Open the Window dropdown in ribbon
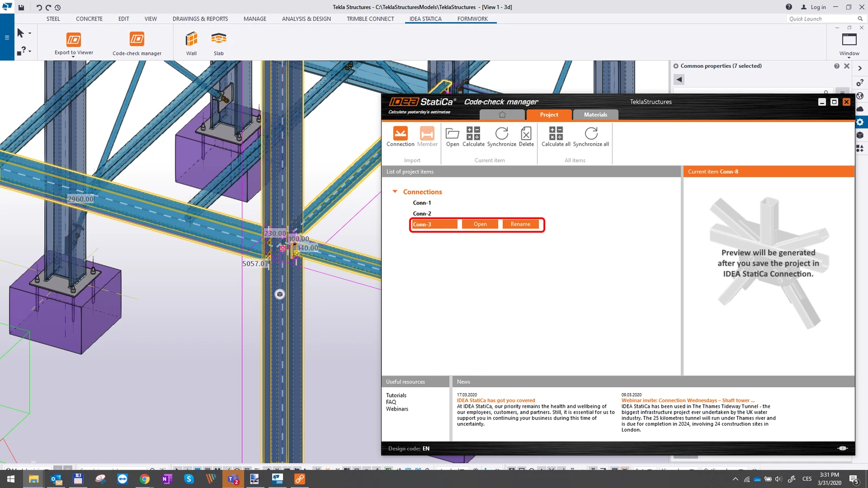Image resolution: width=868 pixels, height=488 pixels. (849, 57)
